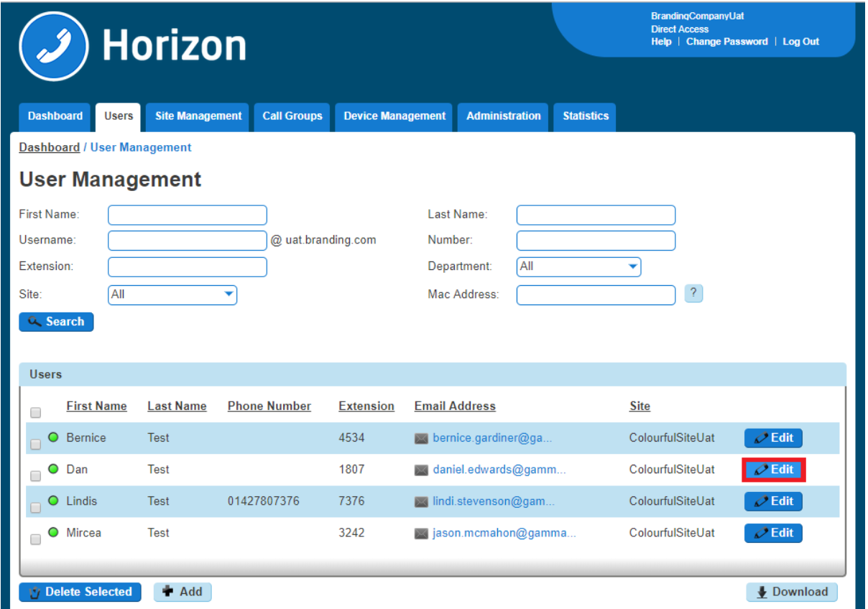This screenshot has height=609, width=868.
Task: Sort users by Phone Number column
Action: 269,406
